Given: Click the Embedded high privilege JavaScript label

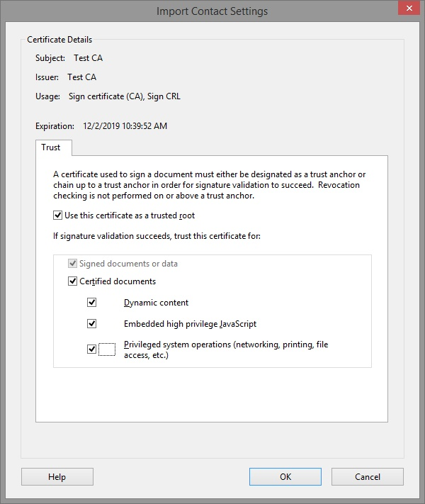Looking at the screenshot, I should pos(190,324).
